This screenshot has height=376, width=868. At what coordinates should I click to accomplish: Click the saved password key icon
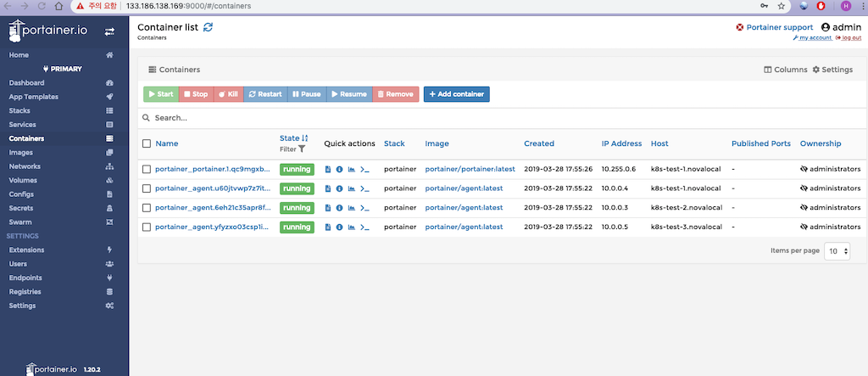coord(765,6)
